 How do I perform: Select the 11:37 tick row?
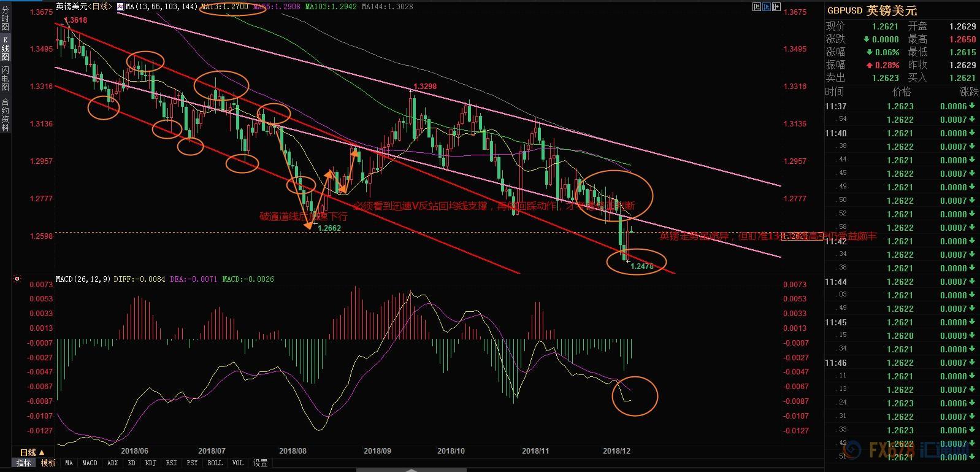(x=901, y=106)
